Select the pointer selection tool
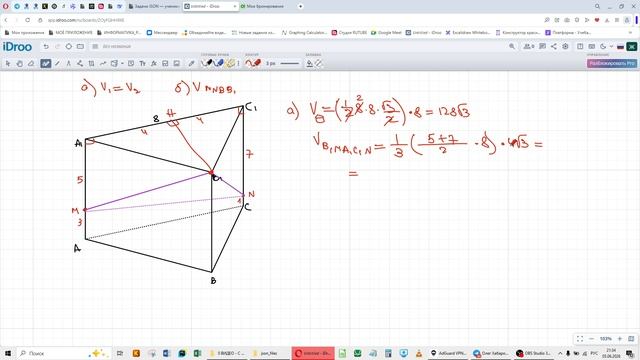The image size is (640, 360). [8, 63]
